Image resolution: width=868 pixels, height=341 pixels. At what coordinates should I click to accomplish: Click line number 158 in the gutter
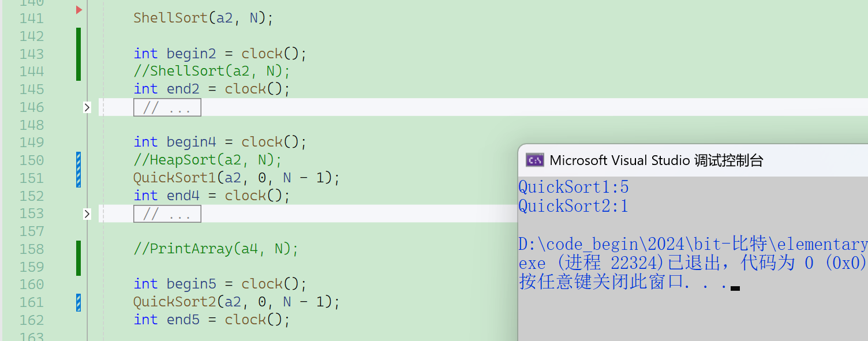tap(32, 249)
